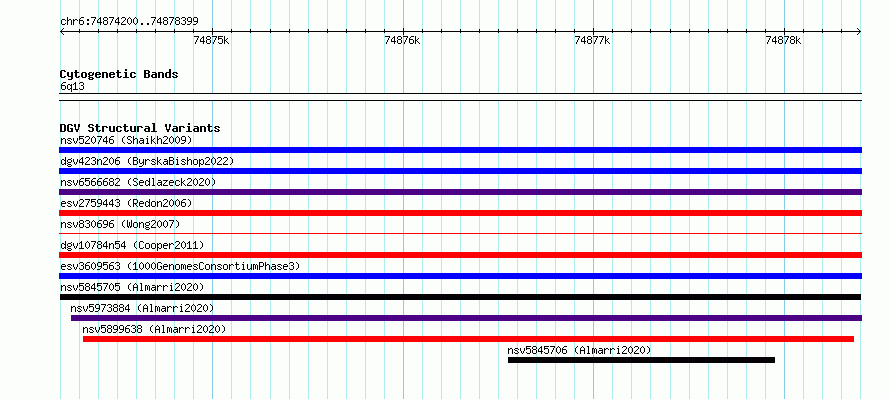Select the red bar for nsv5899638
Viewport: 890px width, 399px height.
point(468,339)
